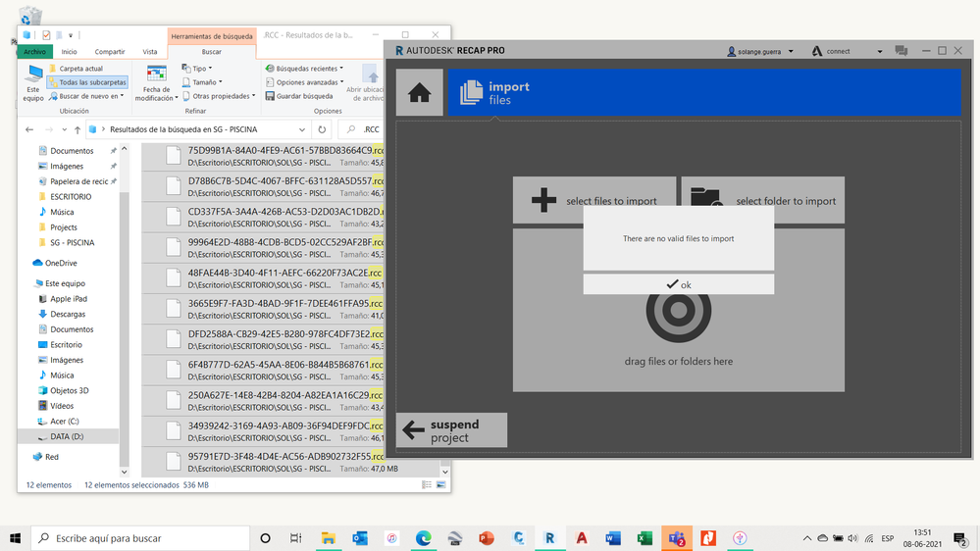Image resolution: width=980 pixels, height=551 pixels.
Task: Show hidden system tray icons
Action: (807, 538)
